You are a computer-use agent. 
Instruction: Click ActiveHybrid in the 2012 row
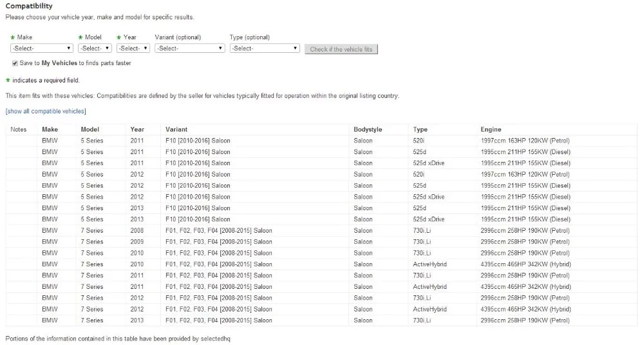coord(430,310)
